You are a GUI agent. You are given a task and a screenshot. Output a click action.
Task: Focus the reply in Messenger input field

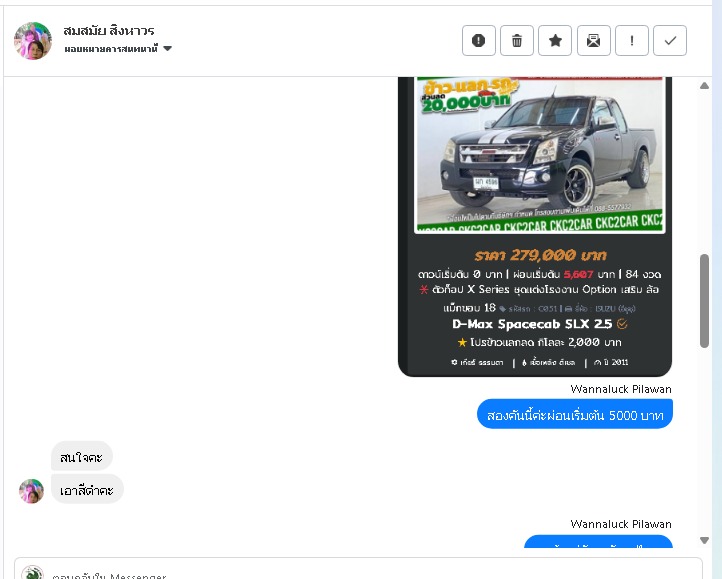[358, 568]
